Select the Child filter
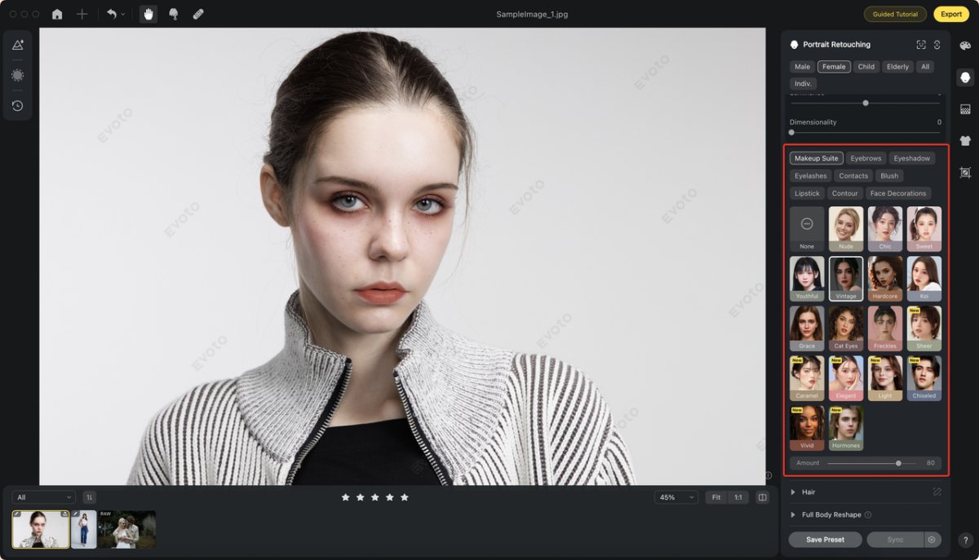Image resolution: width=979 pixels, height=560 pixels. 866,67
